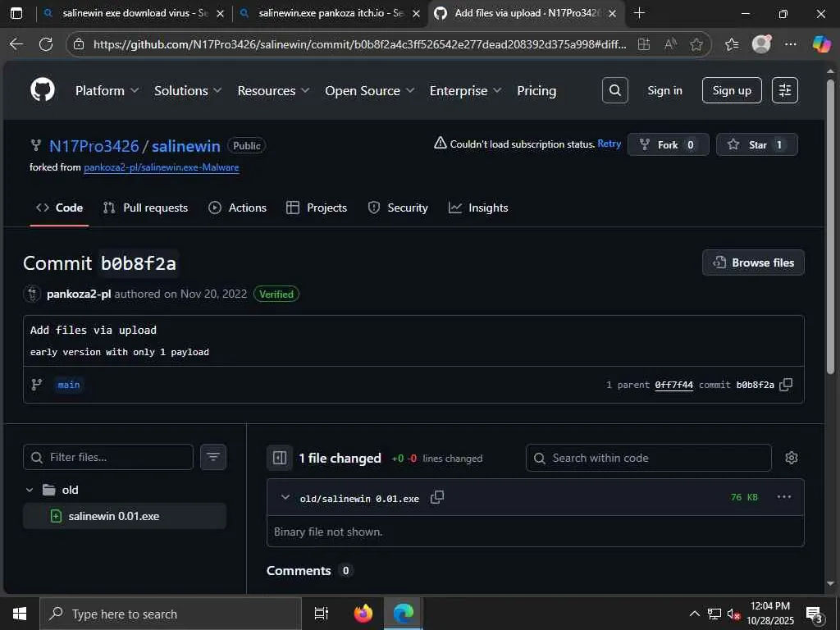Screen dimensions: 840x630
Task: Collapse the old/salinewin 0.01.exe diff
Action: 285,498
